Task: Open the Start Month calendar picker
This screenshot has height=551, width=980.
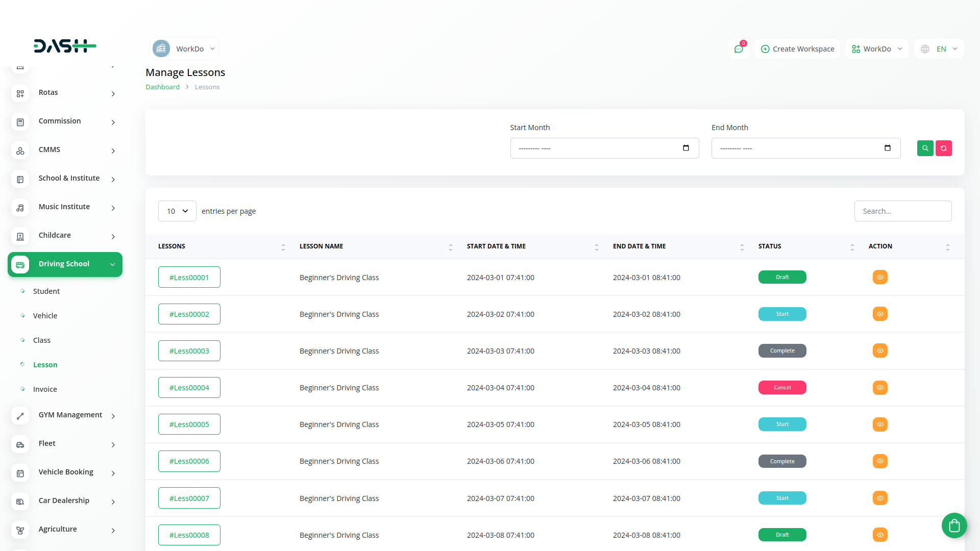Action: click(x=685, y=148)
